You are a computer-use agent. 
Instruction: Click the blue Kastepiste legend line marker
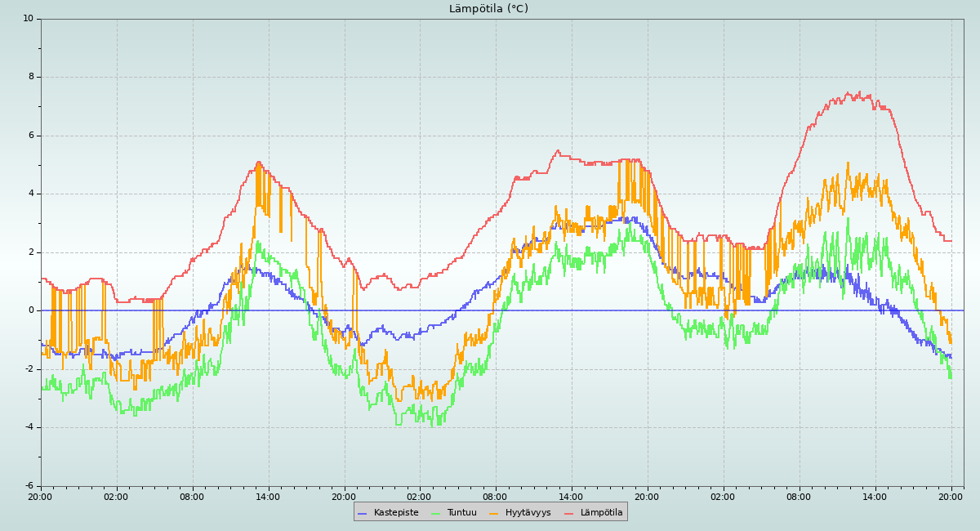tap(363, 513)
